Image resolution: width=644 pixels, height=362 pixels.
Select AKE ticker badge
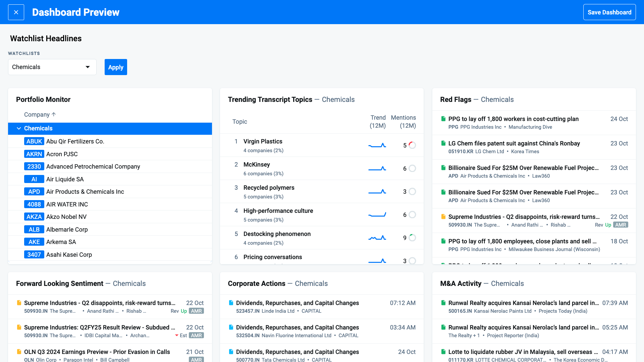tap(34, 242)
